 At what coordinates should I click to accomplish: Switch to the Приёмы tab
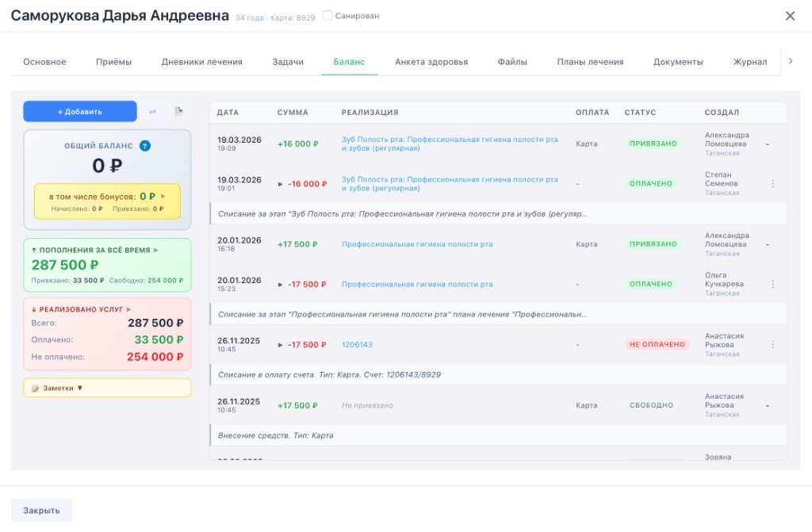[x=113, y=62]
